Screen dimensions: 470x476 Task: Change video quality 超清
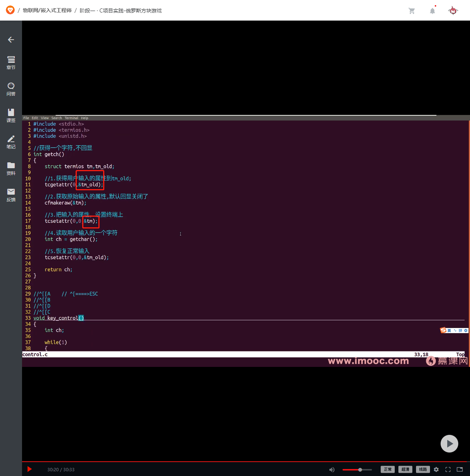point(405,469)
